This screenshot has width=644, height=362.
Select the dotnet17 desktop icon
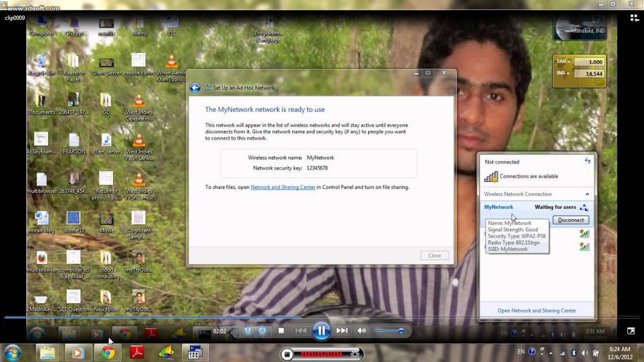[74, 222]
